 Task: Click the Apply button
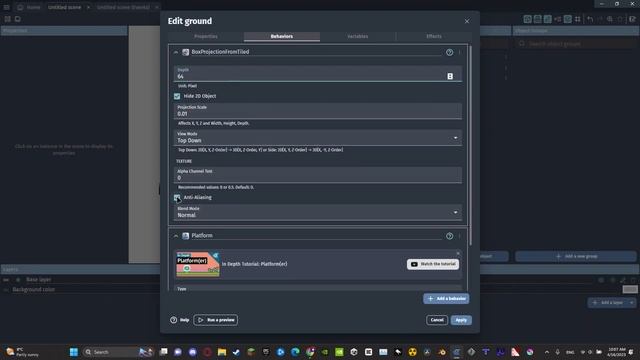461,320
